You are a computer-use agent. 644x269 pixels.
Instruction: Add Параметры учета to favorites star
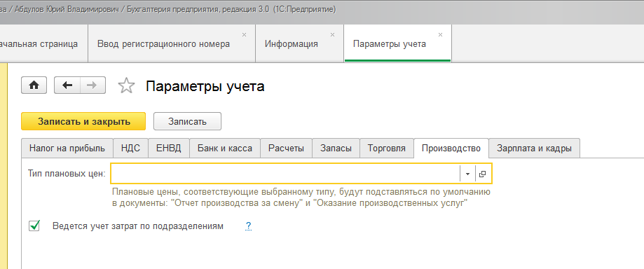pos(126,86)
